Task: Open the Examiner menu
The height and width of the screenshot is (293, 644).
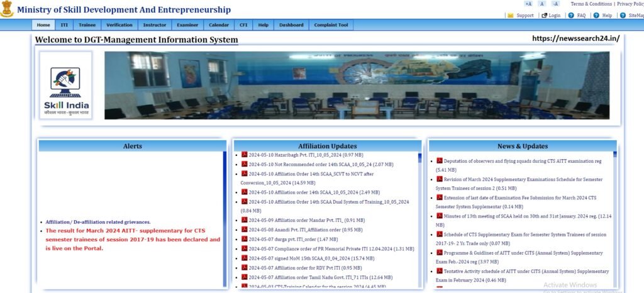Action: click(187, 25)
